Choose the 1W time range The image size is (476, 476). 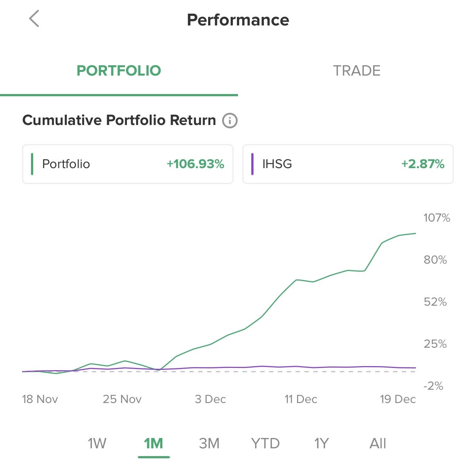(x=97, y=443)
